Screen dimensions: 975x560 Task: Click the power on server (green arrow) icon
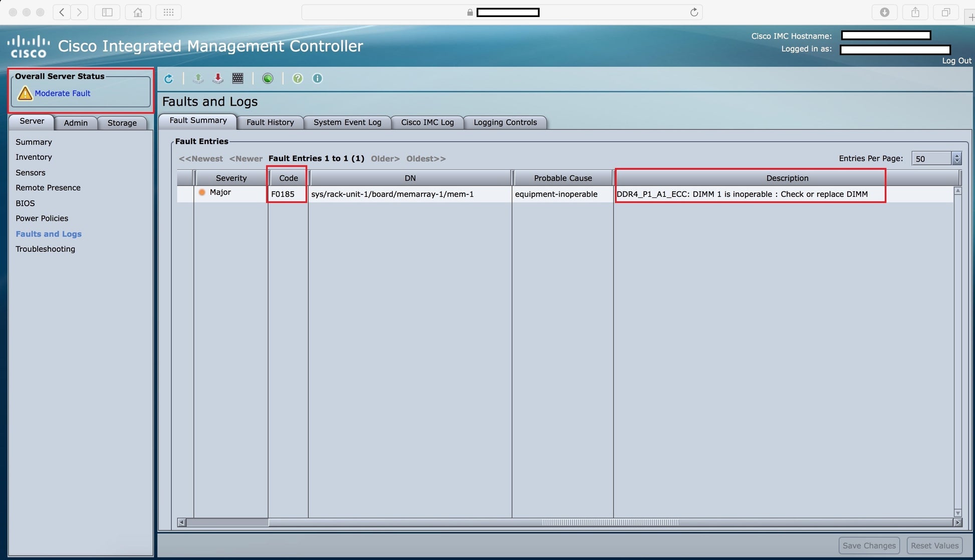tap(198, 78)
